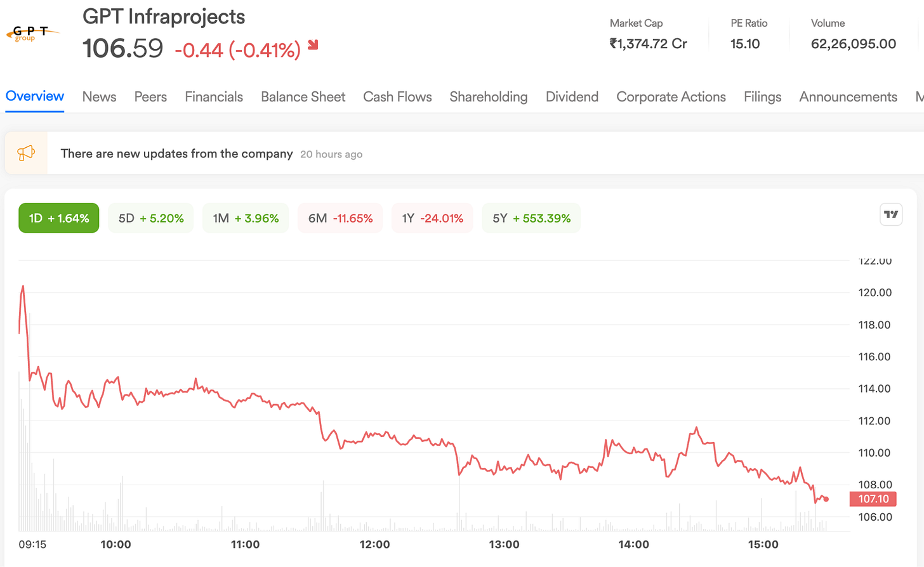The height and width of the screenshot is (567, 924).
Task: Open the Filings tab
Action: tap(762, 97)
